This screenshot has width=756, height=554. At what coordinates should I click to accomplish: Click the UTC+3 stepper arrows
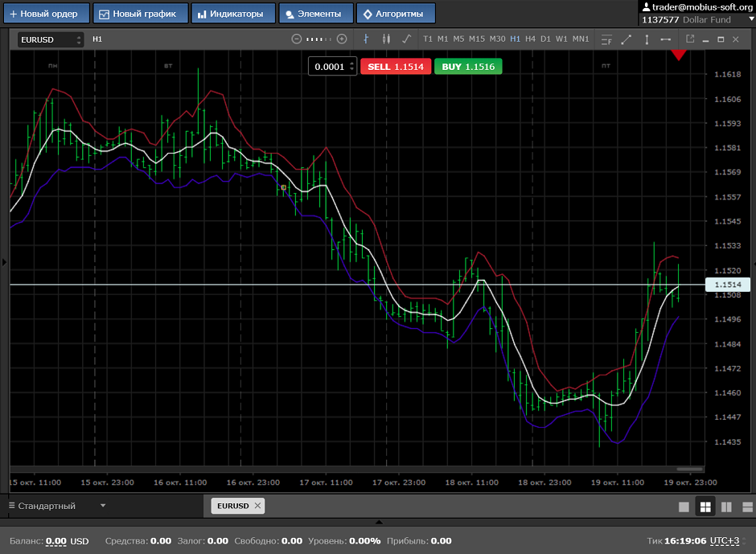pos(746,541)
